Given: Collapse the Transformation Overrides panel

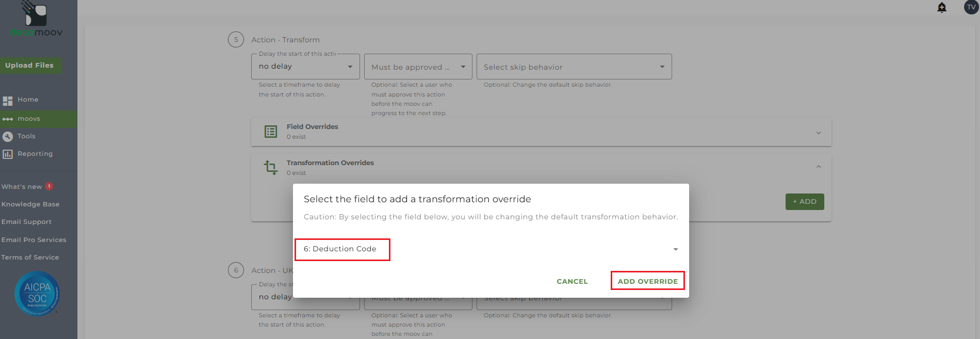Looking at the screenshot, I should pyautogui.click(x=819, y=167).
